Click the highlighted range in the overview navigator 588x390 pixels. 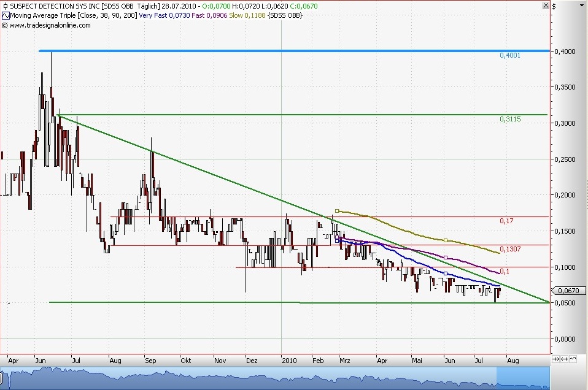276,379
